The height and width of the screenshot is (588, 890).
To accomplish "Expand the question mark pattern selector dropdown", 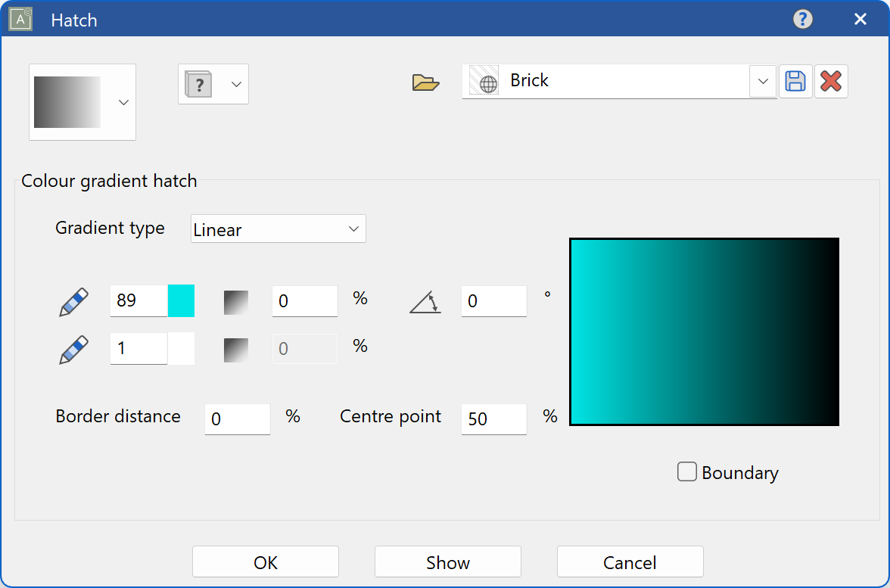I will 236,84.
